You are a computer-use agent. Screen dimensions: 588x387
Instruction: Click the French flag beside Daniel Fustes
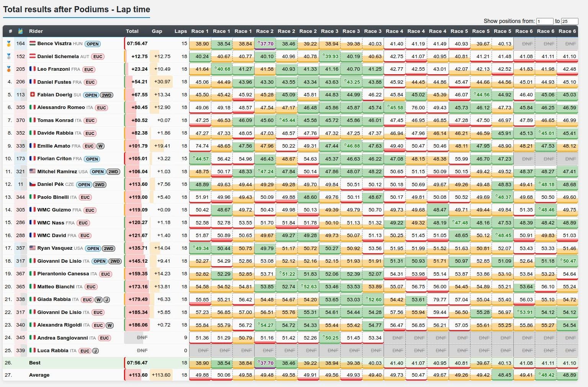click(33, 82)
